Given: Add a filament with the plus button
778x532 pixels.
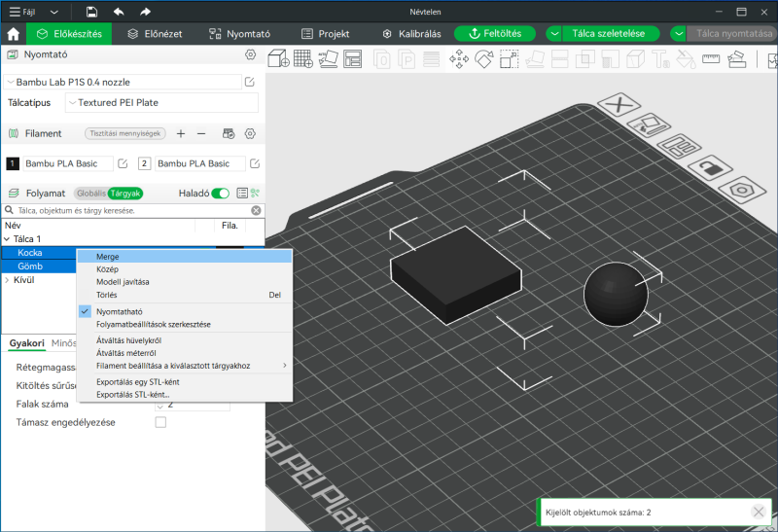Looking at the screenshot, I should point(181,133).
